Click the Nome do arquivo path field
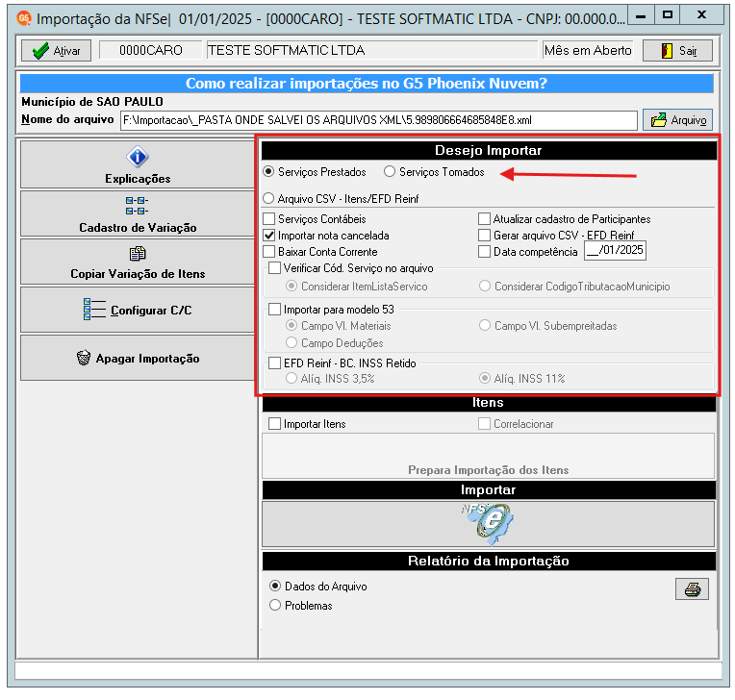This screenshot has width=735, height=700. 379,120
